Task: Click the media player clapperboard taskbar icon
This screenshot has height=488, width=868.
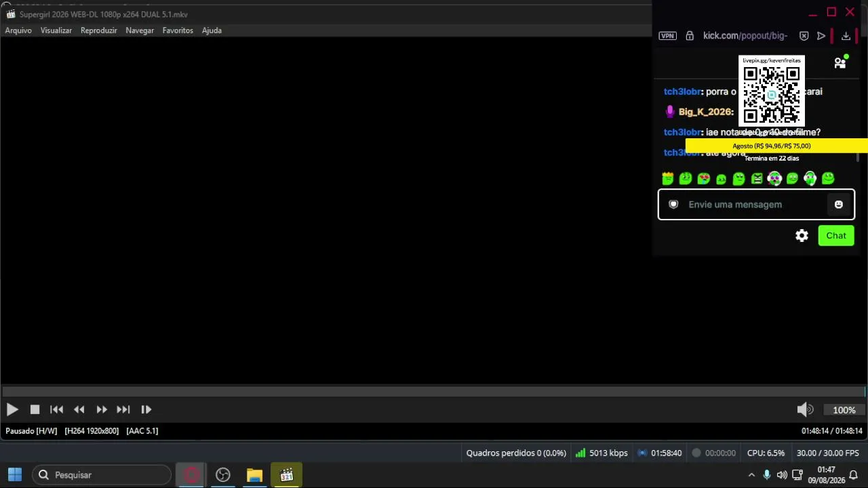Action: coord(286,475)
